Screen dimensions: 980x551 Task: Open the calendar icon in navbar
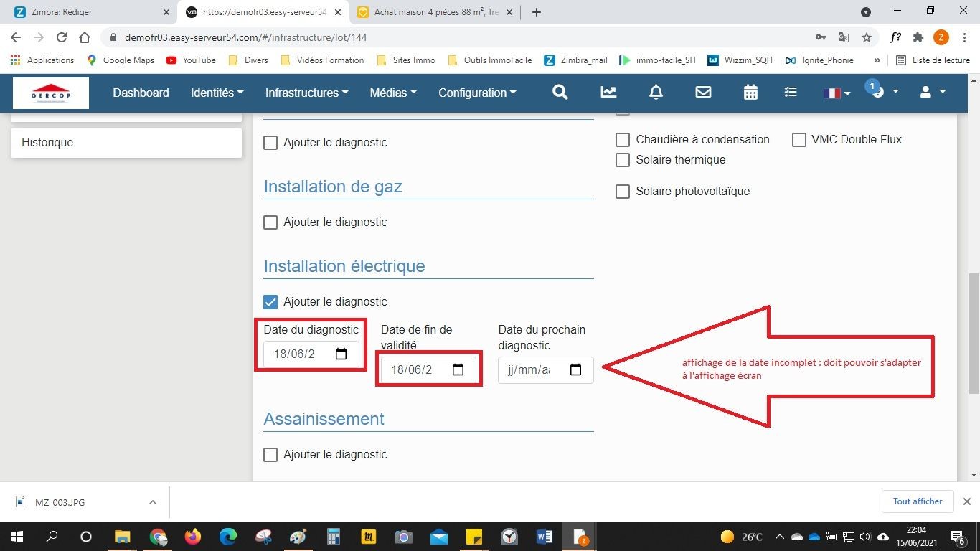[750, 93]
